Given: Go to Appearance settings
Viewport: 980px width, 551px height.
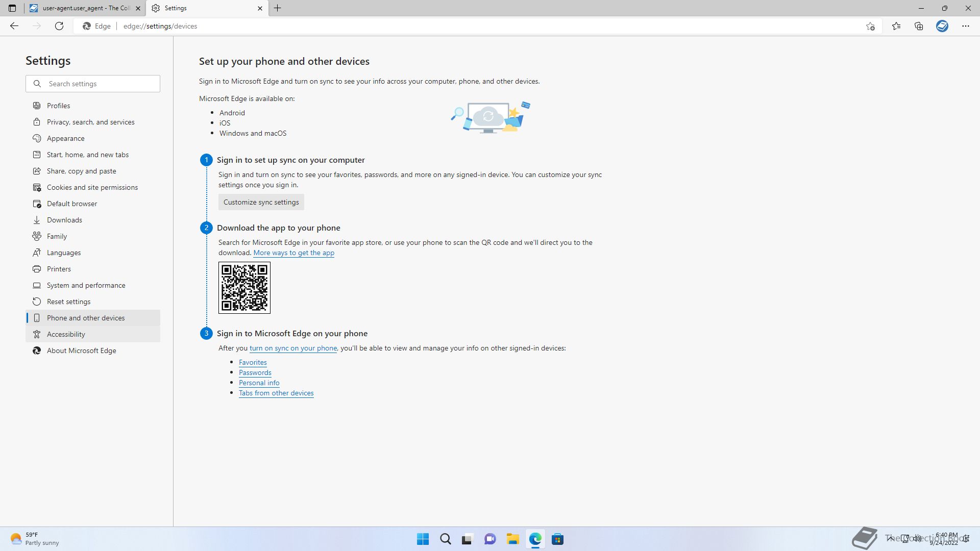Looking at the screenshot, I should [x=93, y=138].
